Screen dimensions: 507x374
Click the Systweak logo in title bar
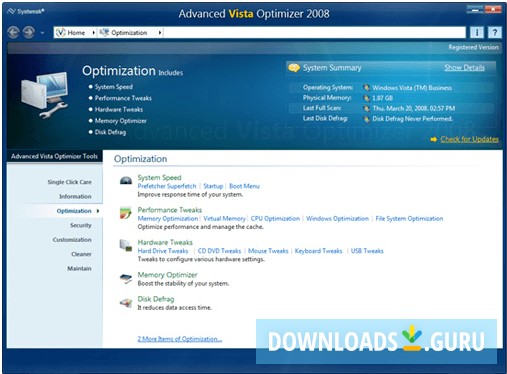(x=26, y=11)
